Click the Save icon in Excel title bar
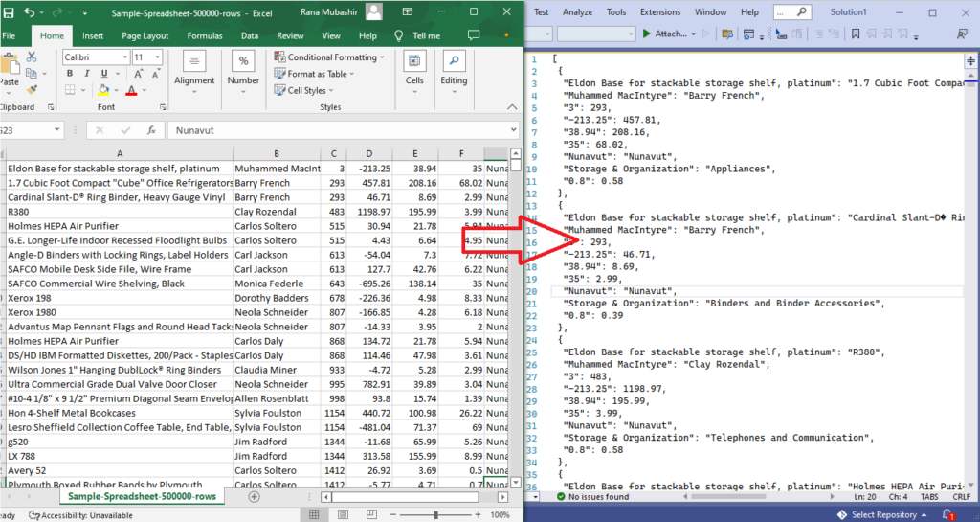This screenshot has height=522, width=980. pyautogui.click(x=8, y=12)
